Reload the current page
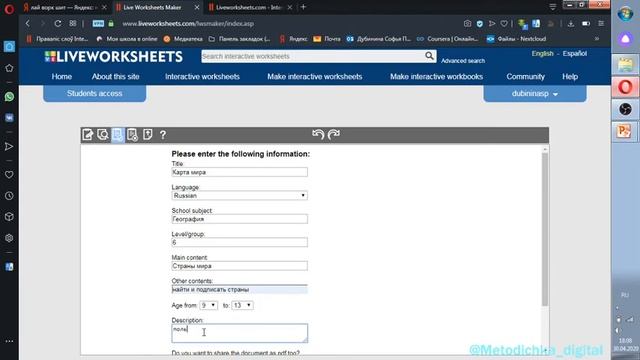Image resolution: width=640 pixels, height=360 pixels. pyautogui.click(x=58, y=24)
